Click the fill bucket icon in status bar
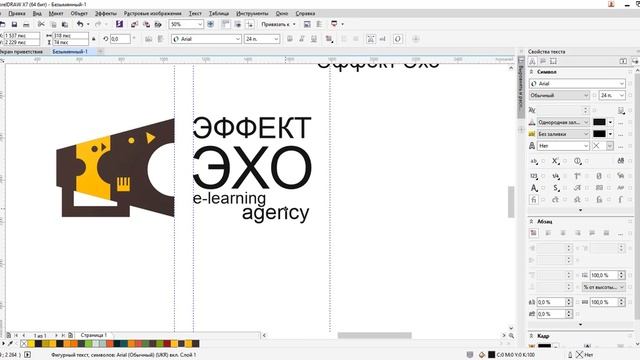Screen dimensions: 640x360 [x=482, y=355]
